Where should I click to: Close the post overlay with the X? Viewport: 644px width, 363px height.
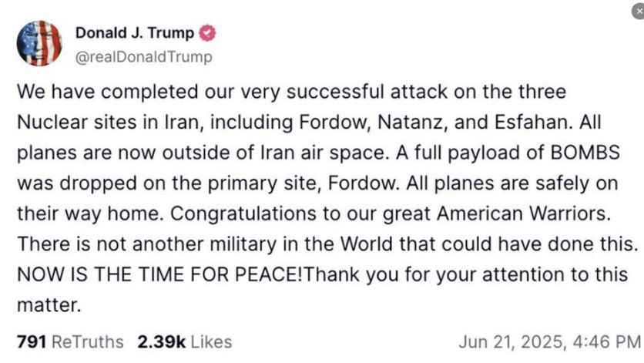639,12
